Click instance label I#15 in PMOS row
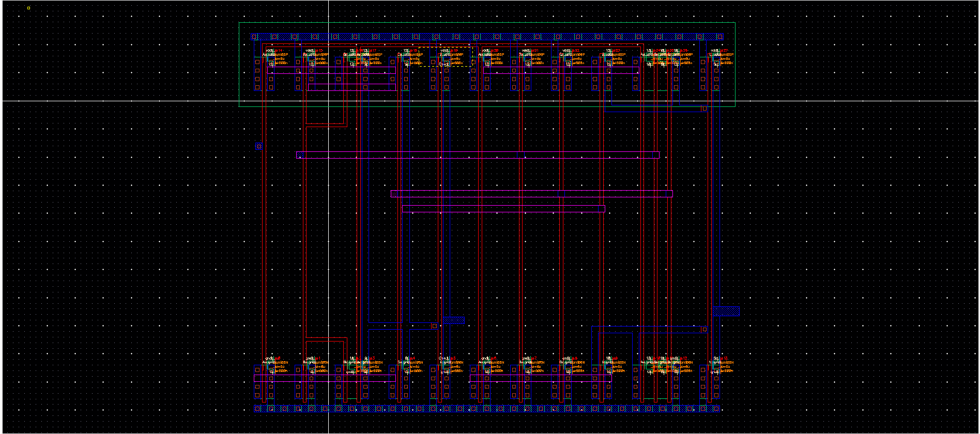The height and width of the screenshot is (434, 980). pyautogui.click(x=319, y=51)
